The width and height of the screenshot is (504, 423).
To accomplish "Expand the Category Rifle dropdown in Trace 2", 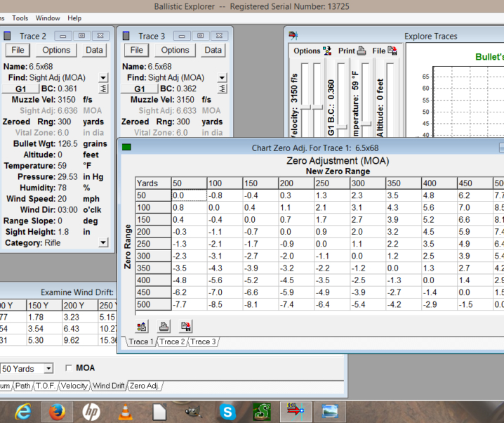I will (104, 242).
